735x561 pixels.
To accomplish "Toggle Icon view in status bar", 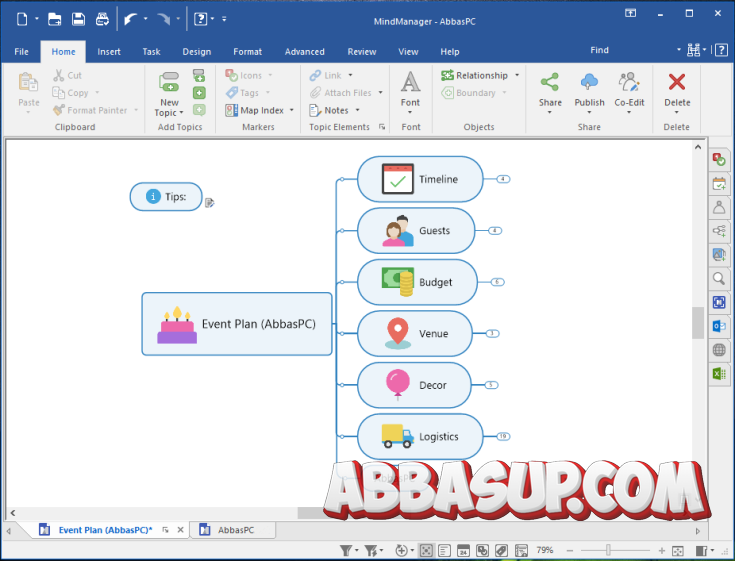I will (482, 550).
